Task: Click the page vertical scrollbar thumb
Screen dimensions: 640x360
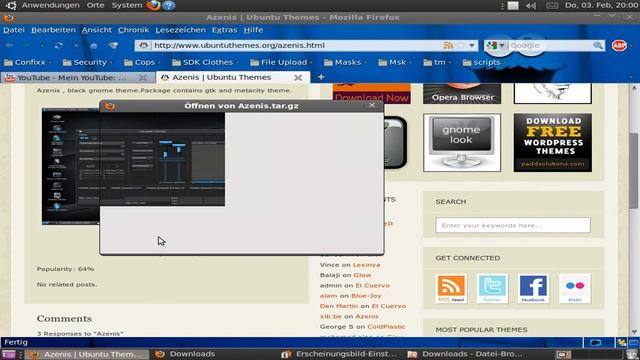Action: (x=633, y=171)
